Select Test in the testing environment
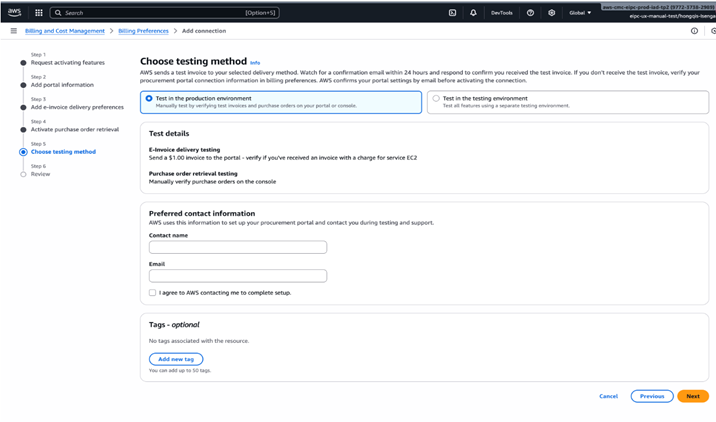Screen dimensions: 716x422 [x=436, y=99]
